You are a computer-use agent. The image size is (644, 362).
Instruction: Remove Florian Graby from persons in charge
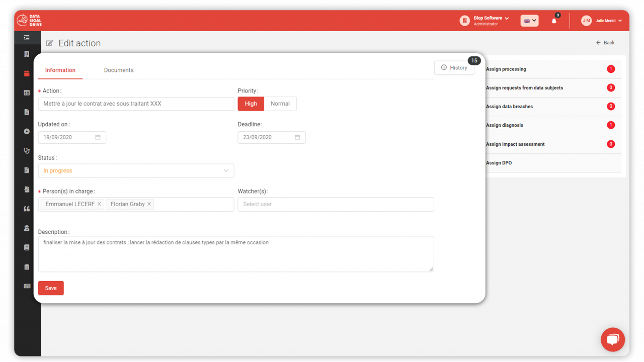(149, 204)
